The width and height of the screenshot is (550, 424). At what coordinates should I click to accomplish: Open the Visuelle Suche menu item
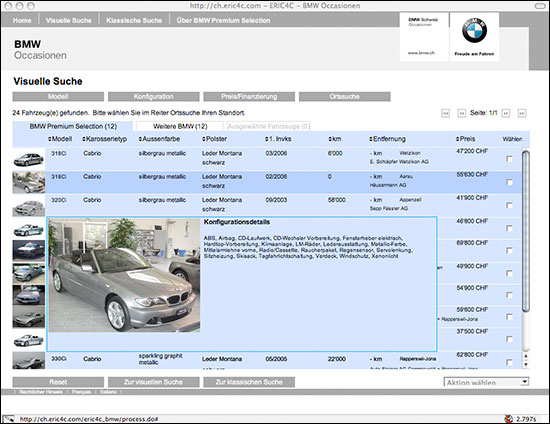point(68,20)
